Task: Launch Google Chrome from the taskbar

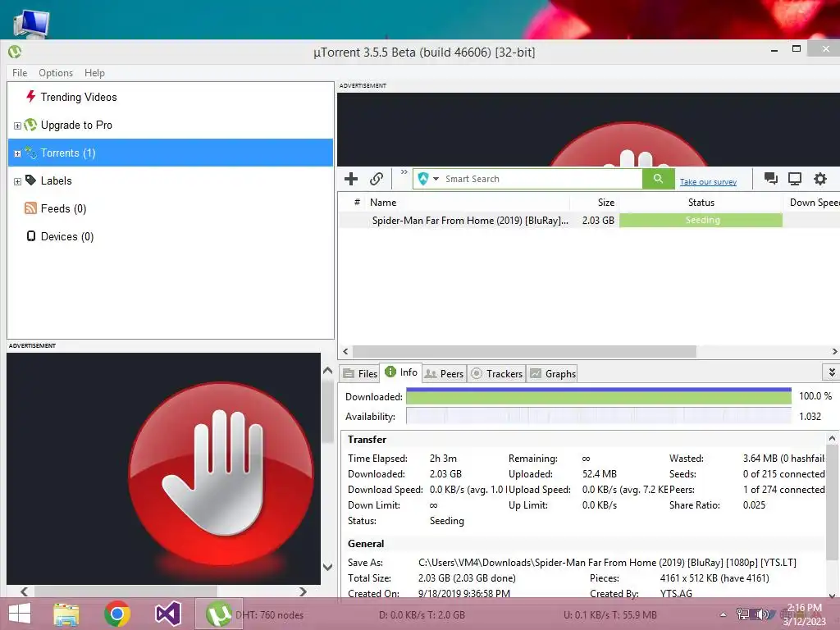Action: point(117,614)
